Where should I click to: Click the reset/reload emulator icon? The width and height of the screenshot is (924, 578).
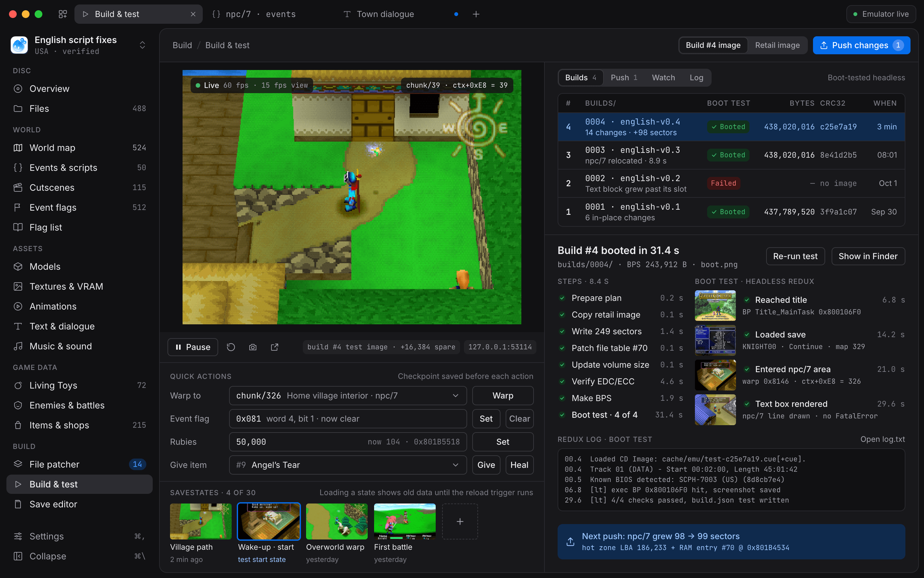coord(231,347)
